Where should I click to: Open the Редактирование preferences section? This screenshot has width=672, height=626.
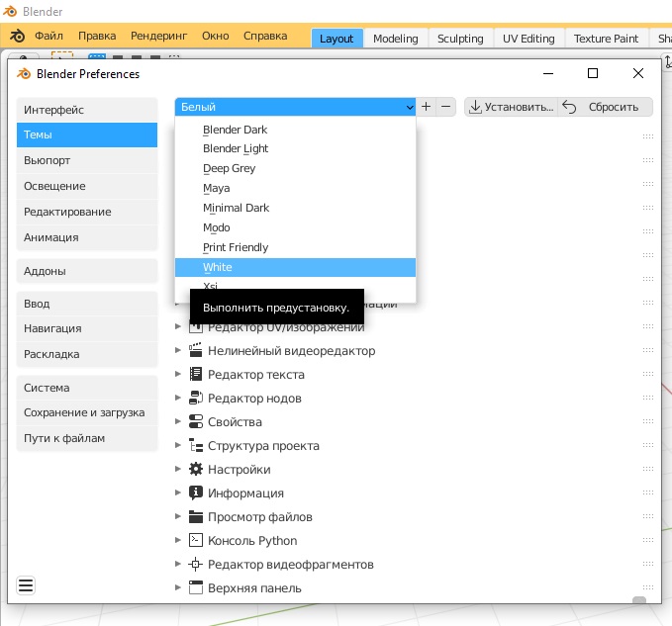click(x=87, y=212)
